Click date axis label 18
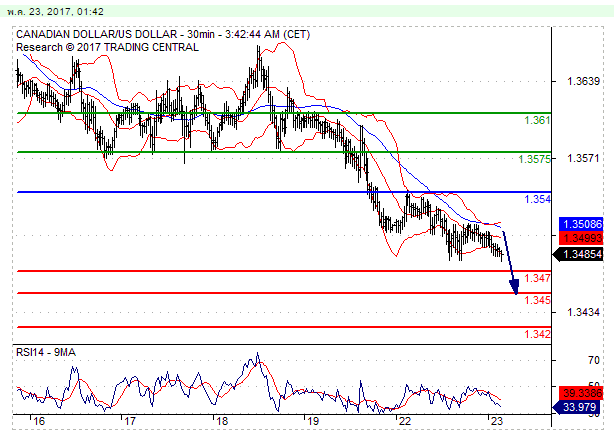This screenshot has width=614, height=443. pos(222,421)
